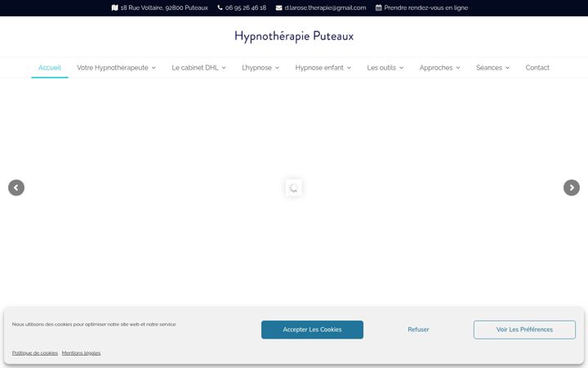The image size is (588, 368).
Task: Go to the Contact page
Action: click(537, 68)
